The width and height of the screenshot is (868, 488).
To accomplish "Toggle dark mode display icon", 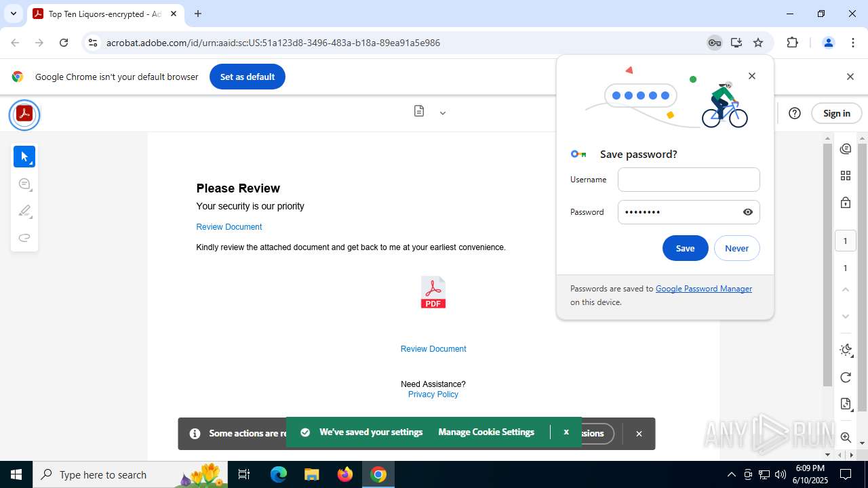I will (846, 350).
